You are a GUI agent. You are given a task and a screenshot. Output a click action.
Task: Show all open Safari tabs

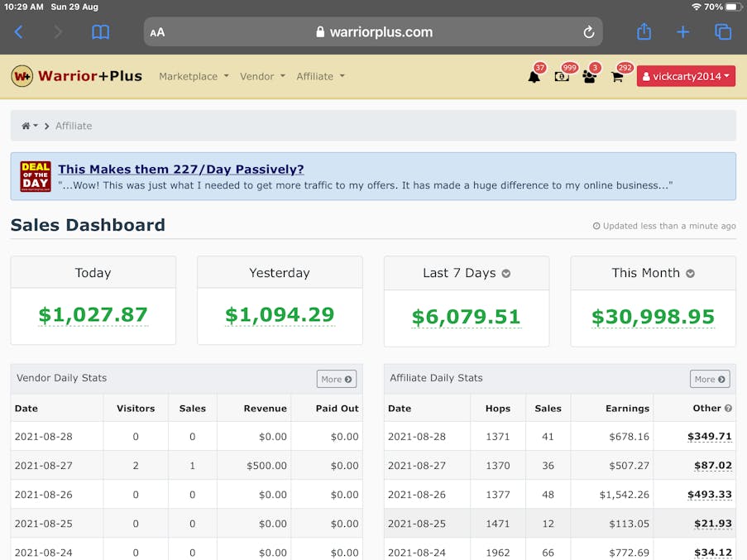[x=723, y=32]
